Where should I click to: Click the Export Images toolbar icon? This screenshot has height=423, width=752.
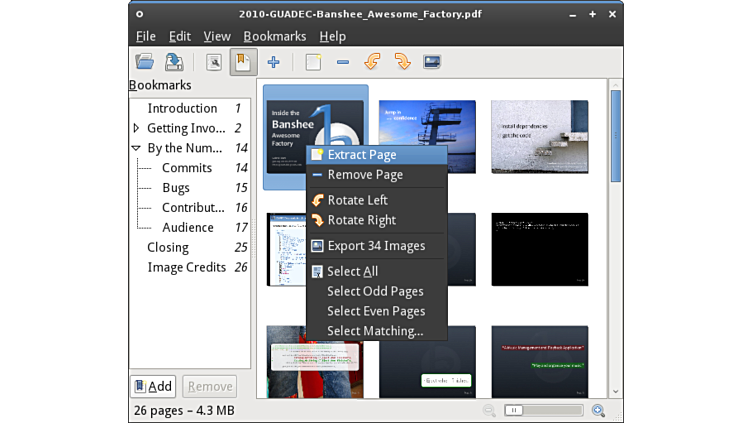[x=432, y=62]
